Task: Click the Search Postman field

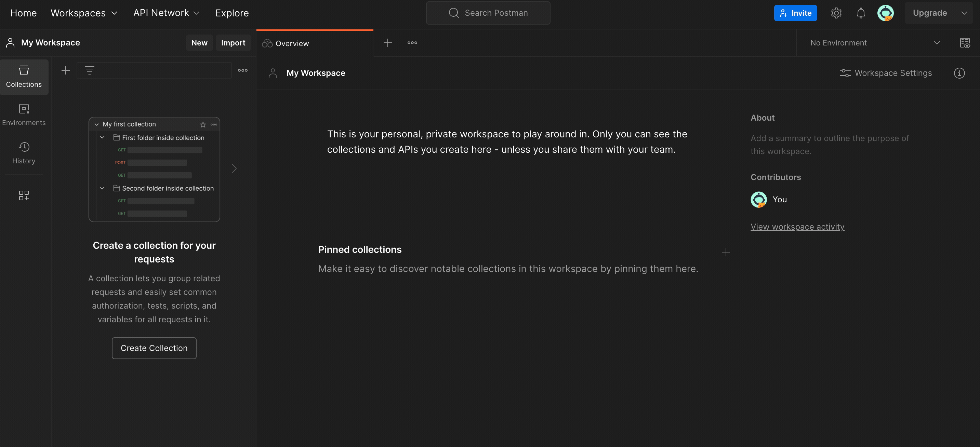Action: pos(488,13)
